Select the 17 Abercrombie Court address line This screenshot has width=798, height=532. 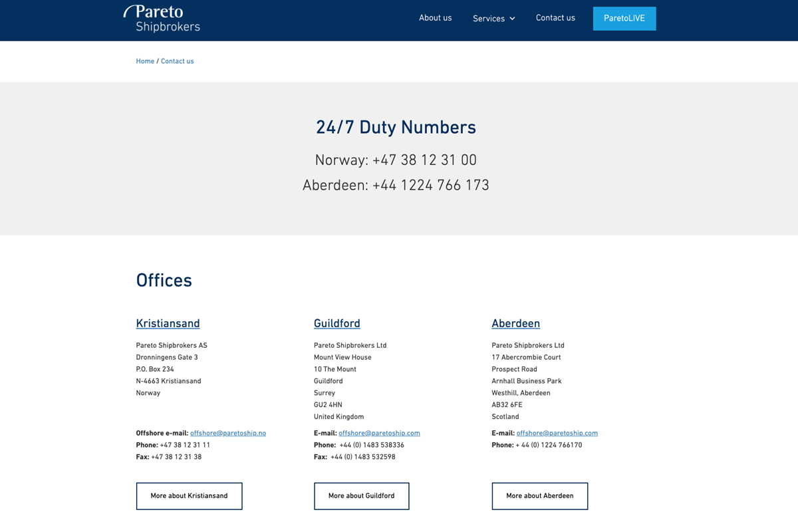(526, 358)
